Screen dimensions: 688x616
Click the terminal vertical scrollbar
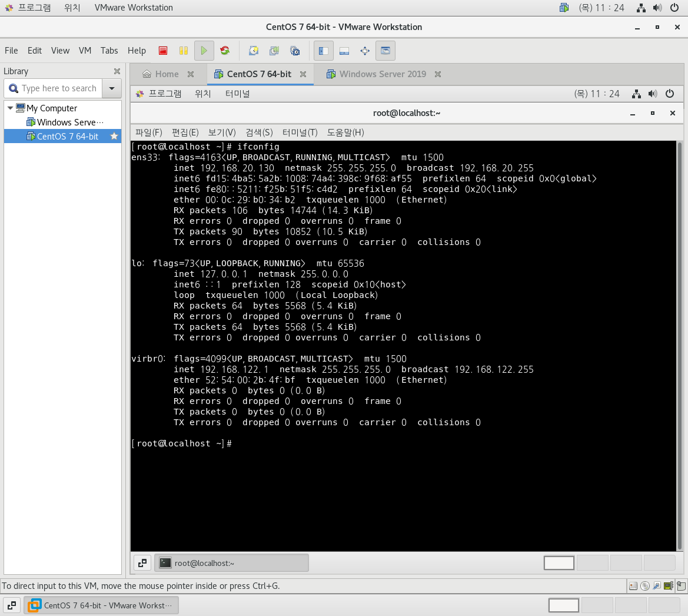pyautogui.click(x=680, y=346)
